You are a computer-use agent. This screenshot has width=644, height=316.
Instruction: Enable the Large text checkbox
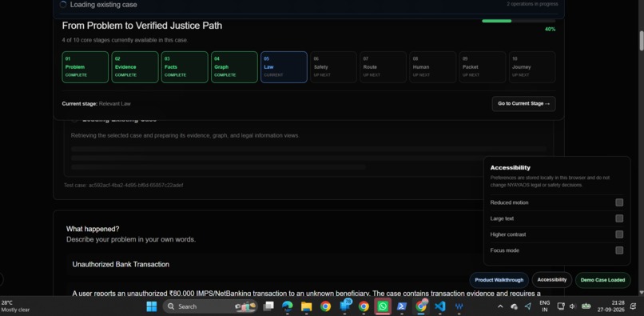tap(619, 218)
